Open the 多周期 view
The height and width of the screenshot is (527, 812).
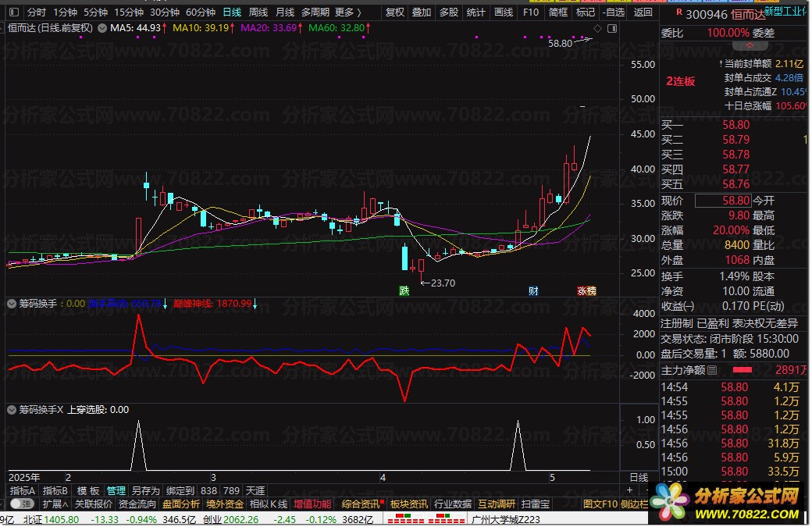[315, 12]
